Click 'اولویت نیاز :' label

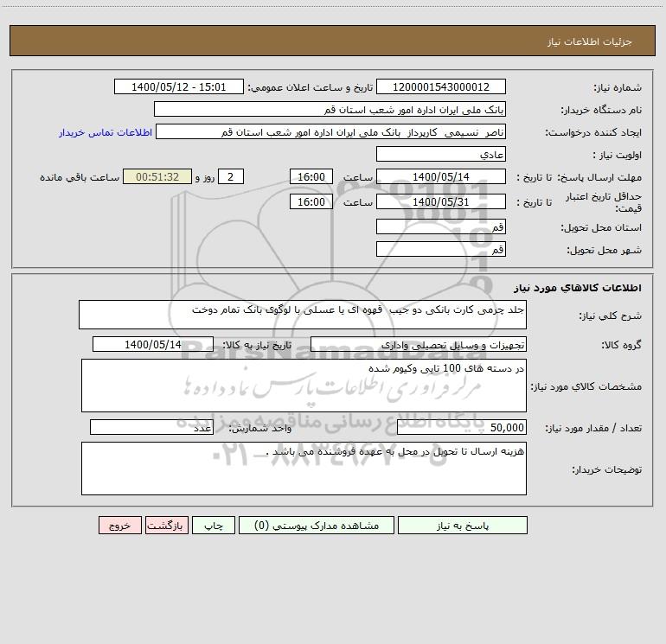click(617, 155)
